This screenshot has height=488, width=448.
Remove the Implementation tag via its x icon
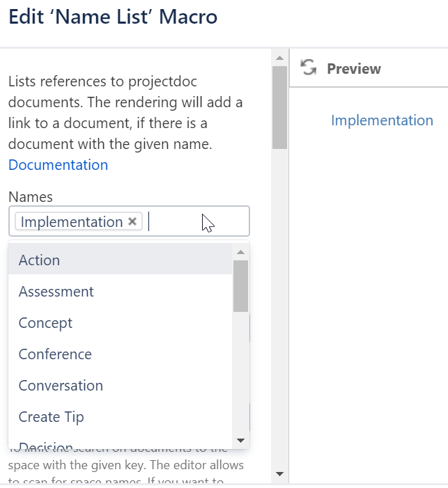point(132,221)
